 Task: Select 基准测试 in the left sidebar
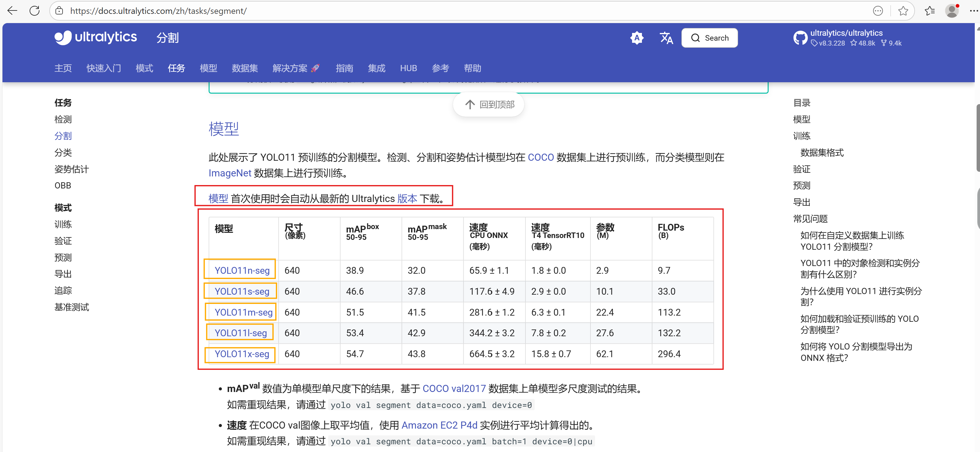point(71,307)
